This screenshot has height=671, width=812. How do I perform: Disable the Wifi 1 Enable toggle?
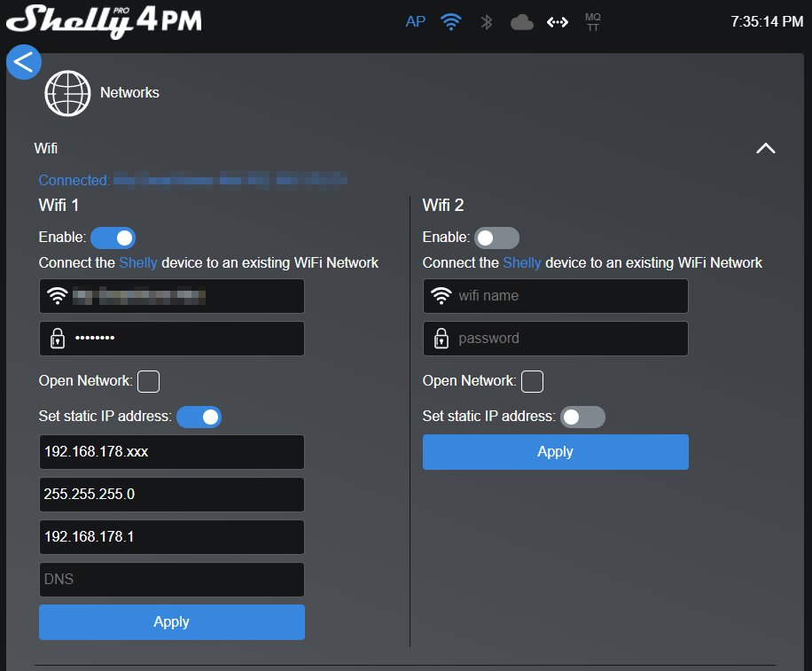pyautogui.click(x=113, y=238)
